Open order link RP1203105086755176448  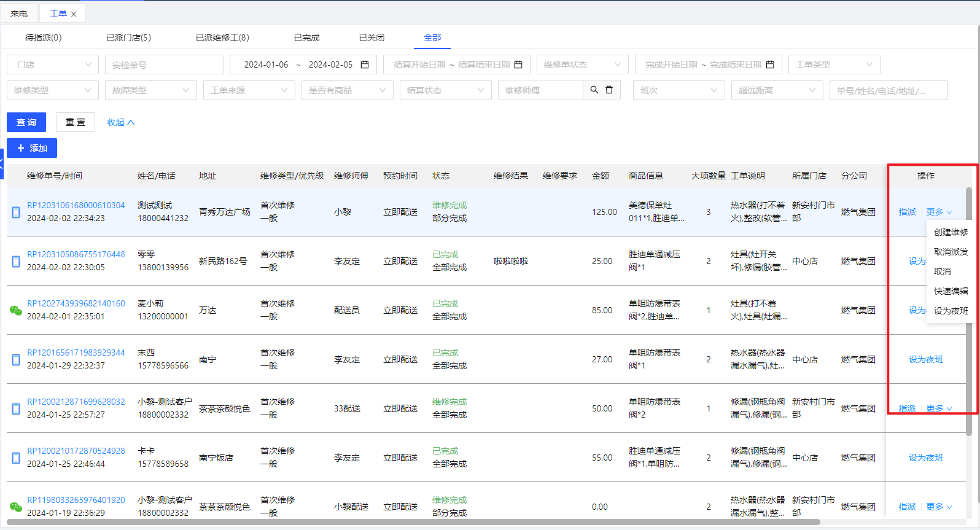(76, 254)
